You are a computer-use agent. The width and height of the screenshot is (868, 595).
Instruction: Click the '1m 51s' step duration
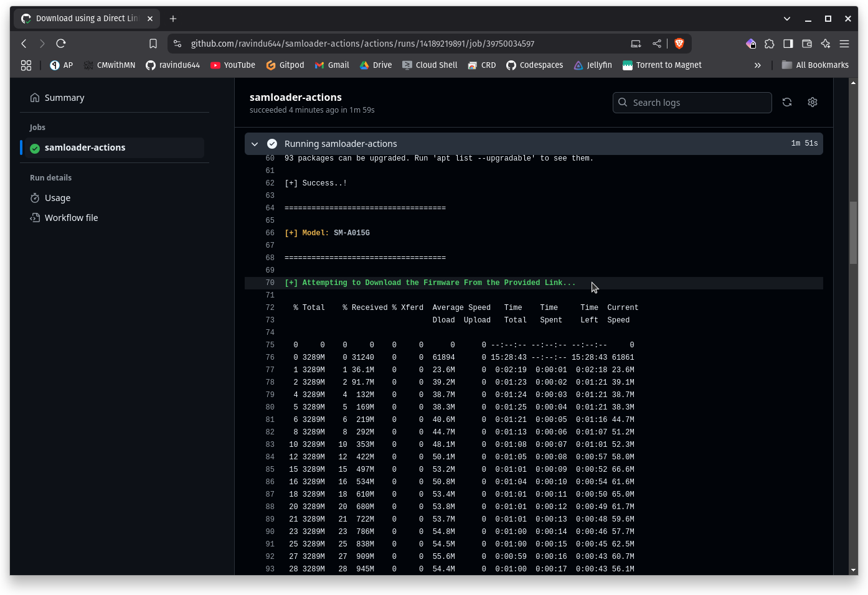click(804, 144)
